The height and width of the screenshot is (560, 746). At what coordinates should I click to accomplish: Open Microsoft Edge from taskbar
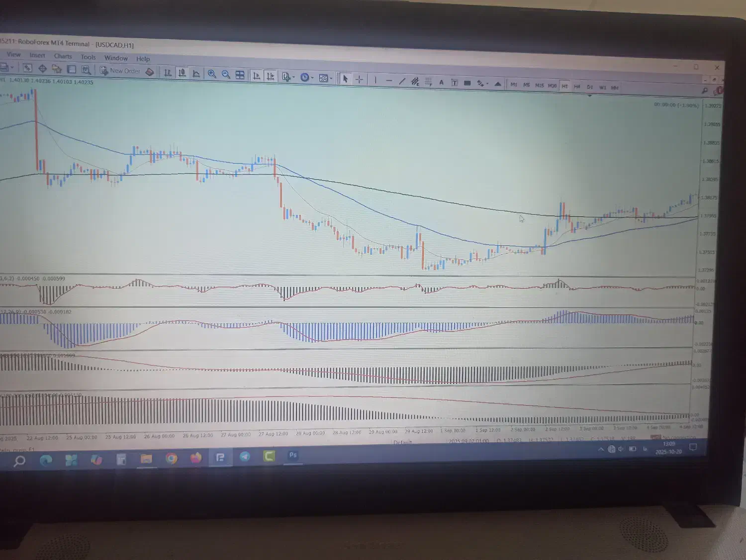[x=46, y=461]
